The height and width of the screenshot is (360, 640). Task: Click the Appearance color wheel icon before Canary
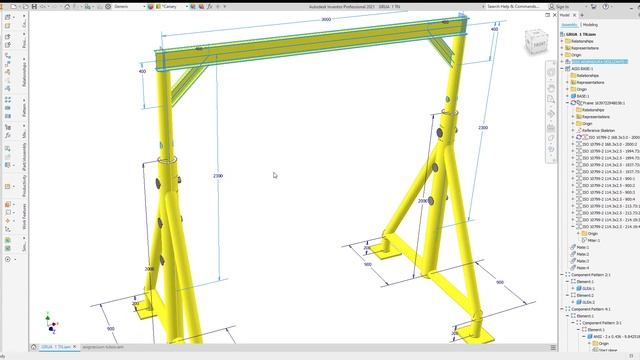point(150,7)
